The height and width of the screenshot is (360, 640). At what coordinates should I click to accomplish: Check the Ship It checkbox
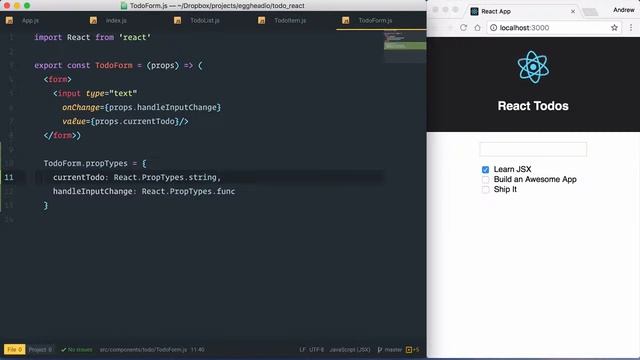[485, 189]
